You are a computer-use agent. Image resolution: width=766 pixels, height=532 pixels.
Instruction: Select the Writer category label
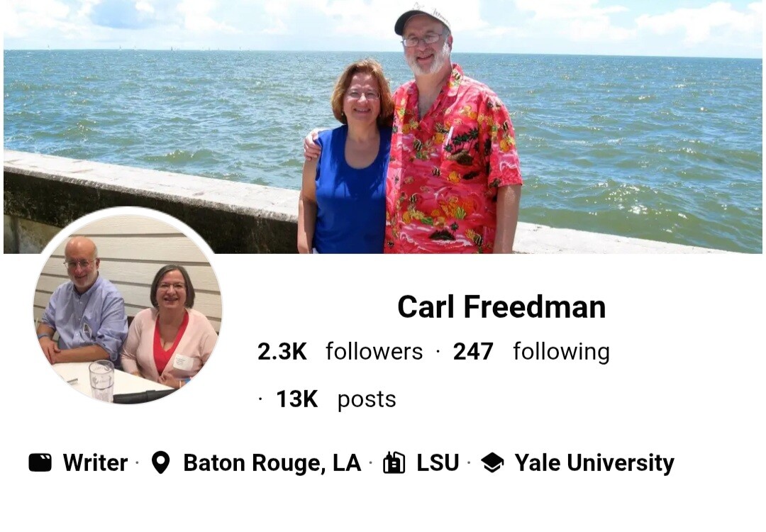click(95, 462)
